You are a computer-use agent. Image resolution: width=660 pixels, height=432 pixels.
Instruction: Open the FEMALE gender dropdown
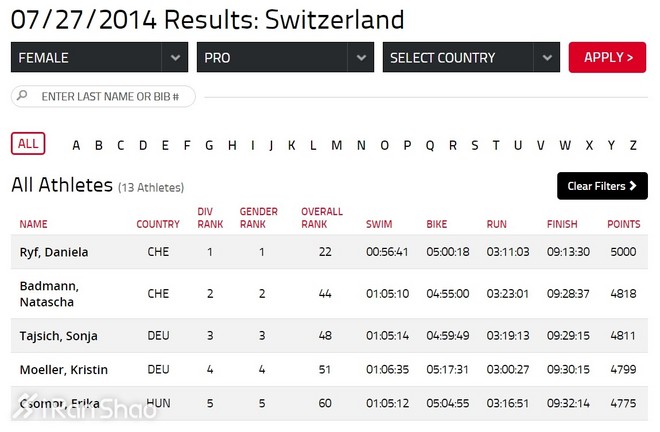point(99,58)
